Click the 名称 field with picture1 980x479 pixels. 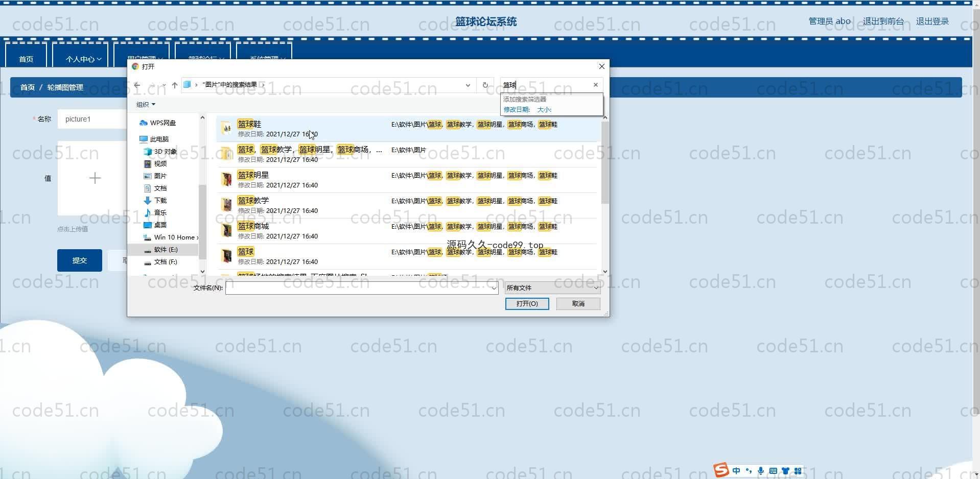pyautogui.click(x=92, y=119)
